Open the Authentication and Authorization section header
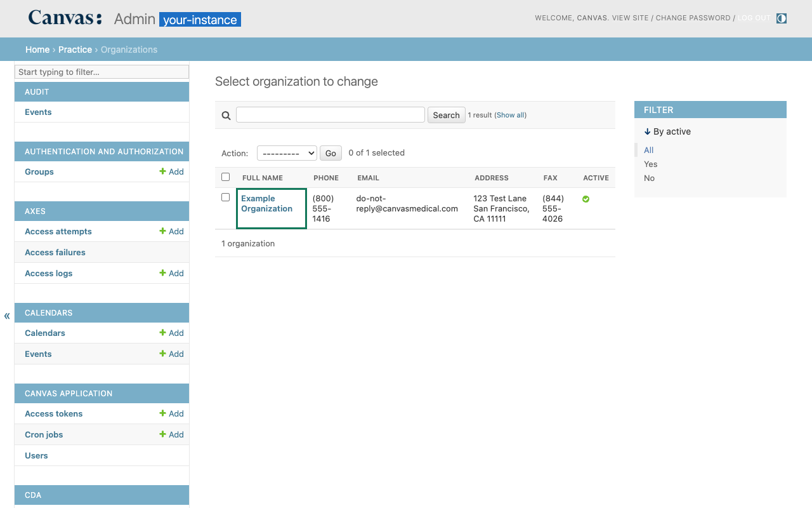The image size is (812, 508). pos(104,151)
